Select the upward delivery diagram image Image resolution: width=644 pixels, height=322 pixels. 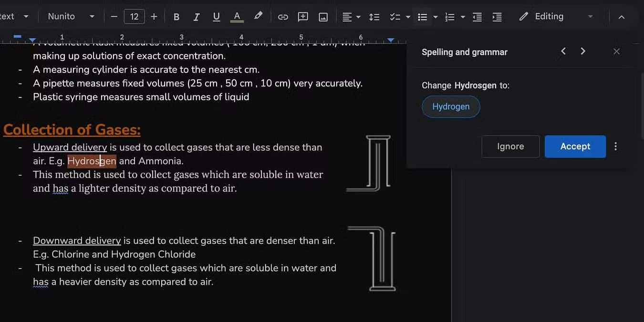[369, 163]
